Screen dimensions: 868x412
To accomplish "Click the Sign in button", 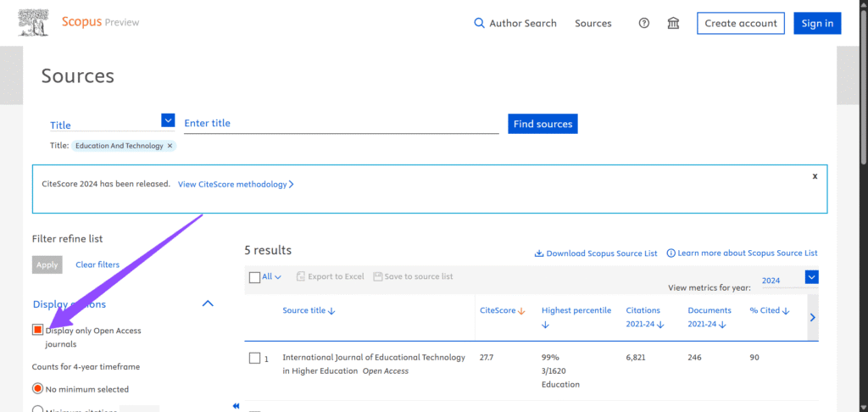I will pyautogui.click(x=817, y=23).
